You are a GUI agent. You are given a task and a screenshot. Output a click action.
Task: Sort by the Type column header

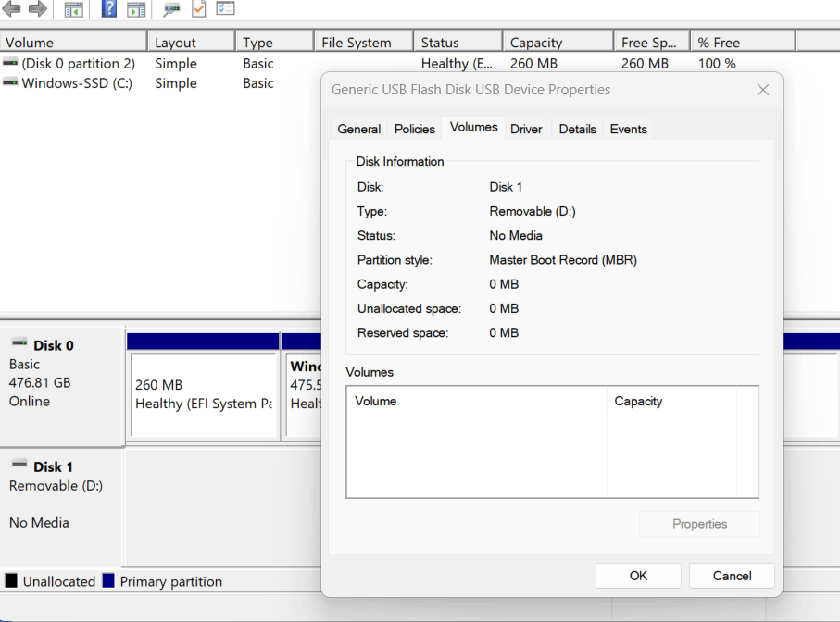click(x=274, y=43)
